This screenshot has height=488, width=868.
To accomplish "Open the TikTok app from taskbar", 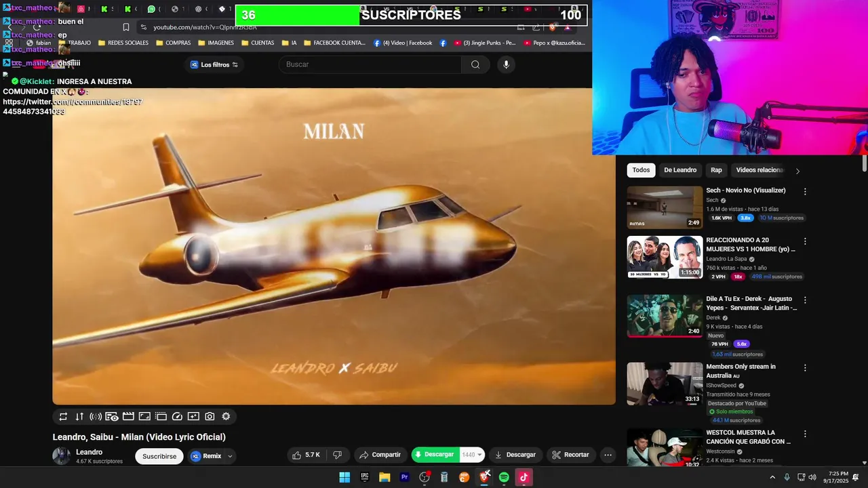I will (x=524, y=477).
